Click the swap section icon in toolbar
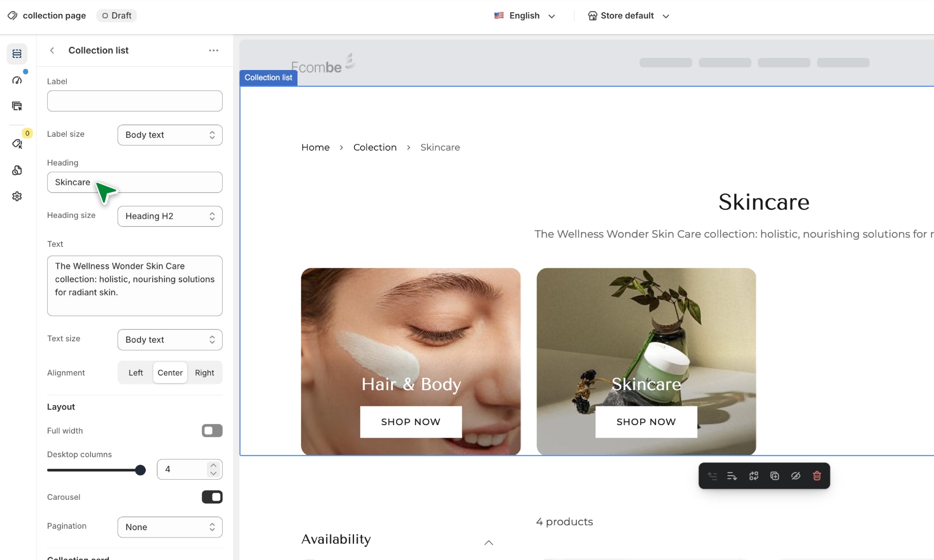Image resolution: width=934 pixels, height=560 pixels. coord(754,476)
